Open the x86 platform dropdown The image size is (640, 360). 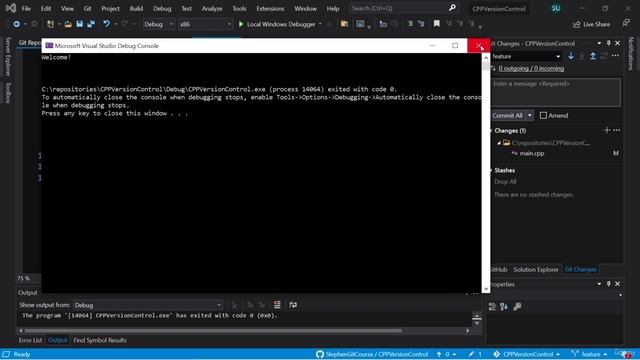(205, 24)
